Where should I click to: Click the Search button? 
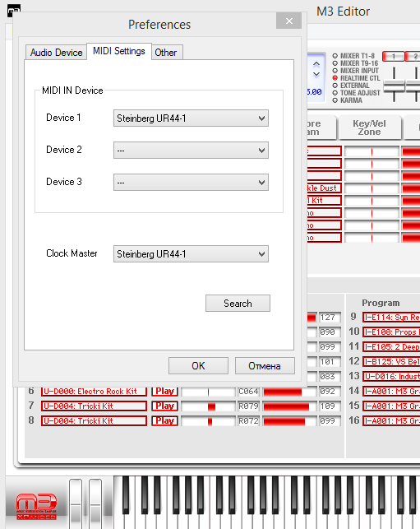(238, 304)
